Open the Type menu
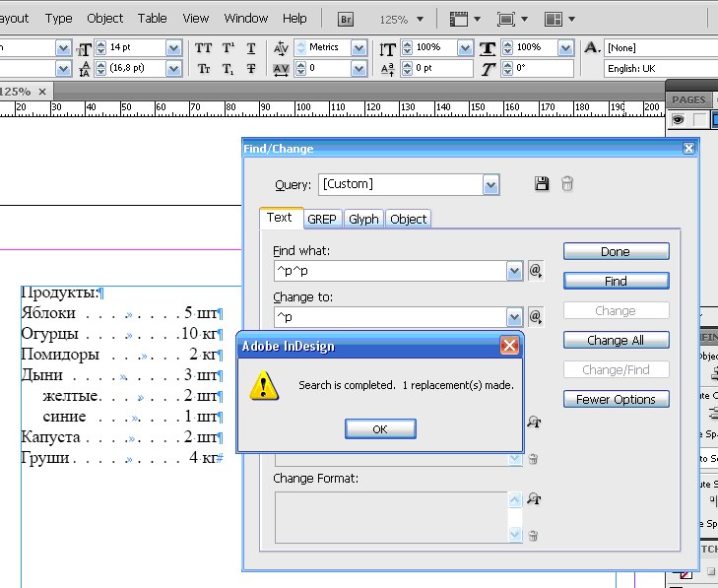The width and height of the screenshot is (718, 588). pyautogui.click(x=59, y=19)
